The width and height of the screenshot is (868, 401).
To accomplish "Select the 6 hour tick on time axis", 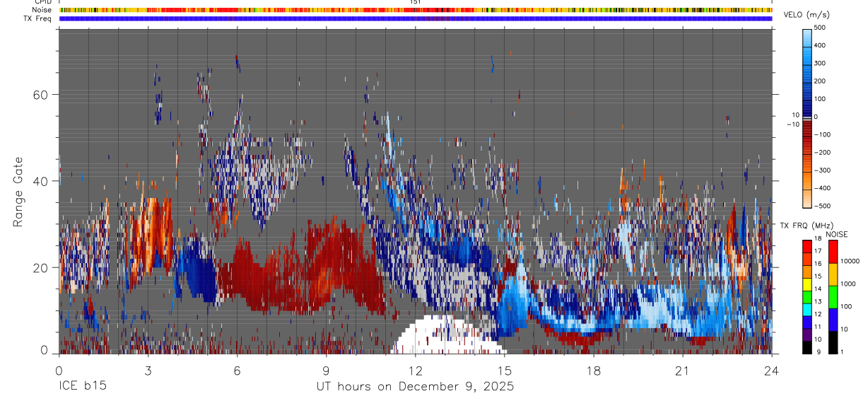I will [237, 371].
